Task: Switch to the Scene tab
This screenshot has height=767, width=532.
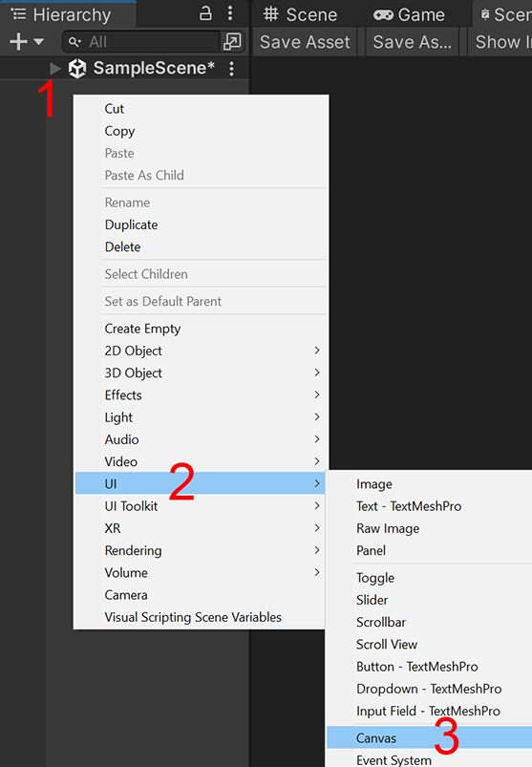Action: point(300,14)
